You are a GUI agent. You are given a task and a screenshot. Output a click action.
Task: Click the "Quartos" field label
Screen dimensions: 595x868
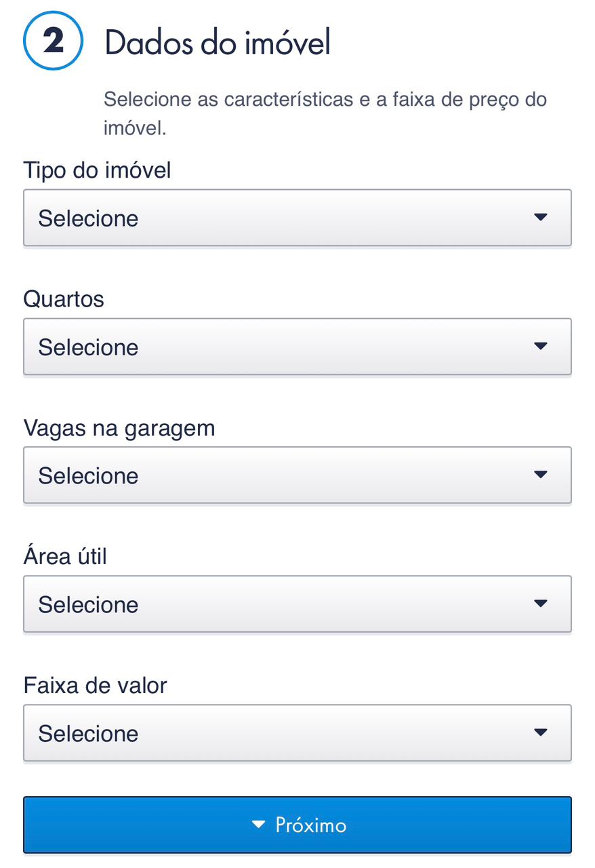pyautogui.click(x=64, y=298)
